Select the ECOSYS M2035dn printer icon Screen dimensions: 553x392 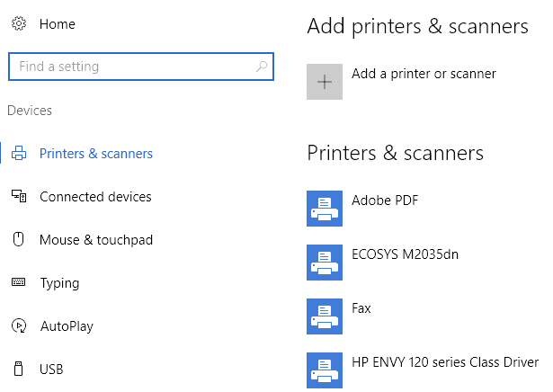(325, 263)
